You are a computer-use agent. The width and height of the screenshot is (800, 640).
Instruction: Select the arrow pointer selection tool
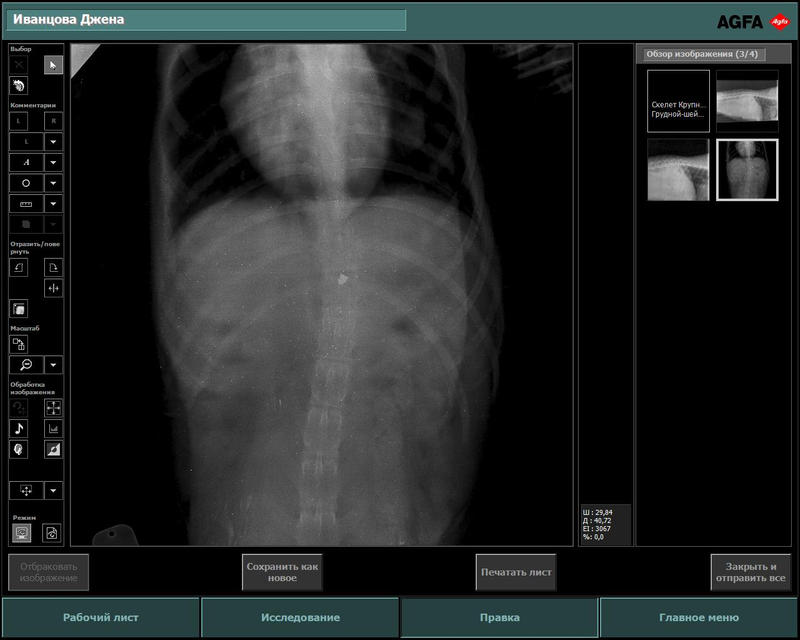click(53, 65)
